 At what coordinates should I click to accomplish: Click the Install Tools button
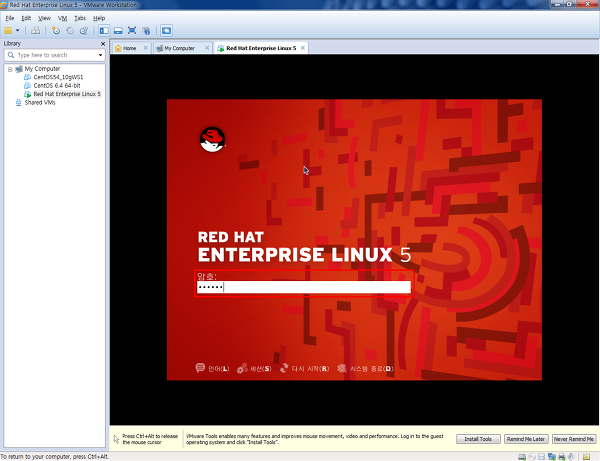[x=478, y=439]
